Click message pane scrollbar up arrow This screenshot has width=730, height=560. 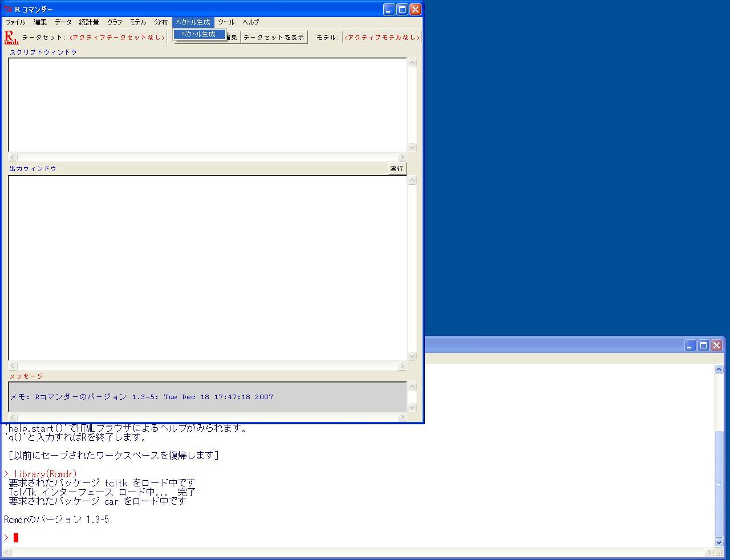[x=412, y=387]
